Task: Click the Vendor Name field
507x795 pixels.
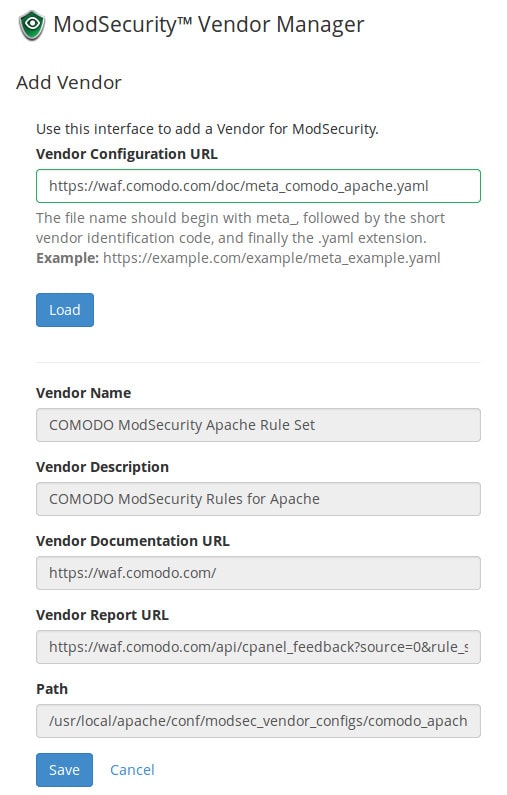Action: pyautogui.click(x=258, y=425)
